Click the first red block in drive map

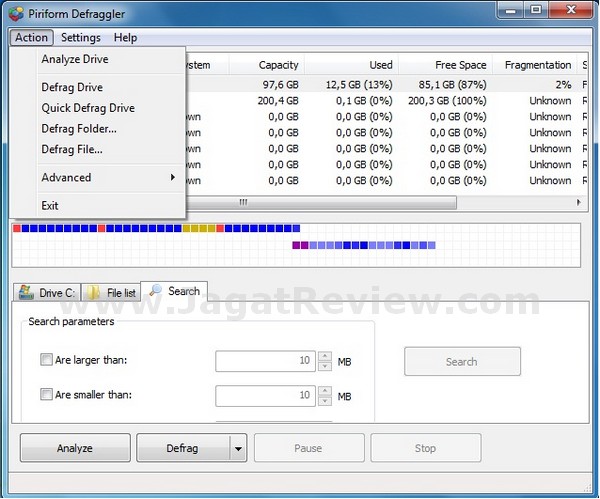tap(17, 229)
